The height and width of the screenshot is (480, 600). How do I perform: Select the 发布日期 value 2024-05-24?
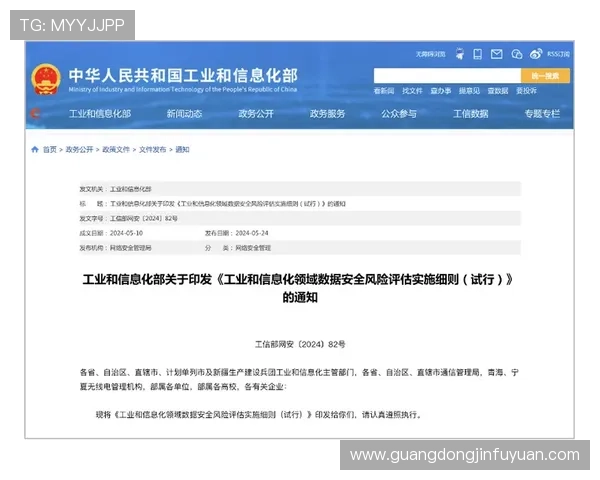pyautogui.click(x=252, y=233)
